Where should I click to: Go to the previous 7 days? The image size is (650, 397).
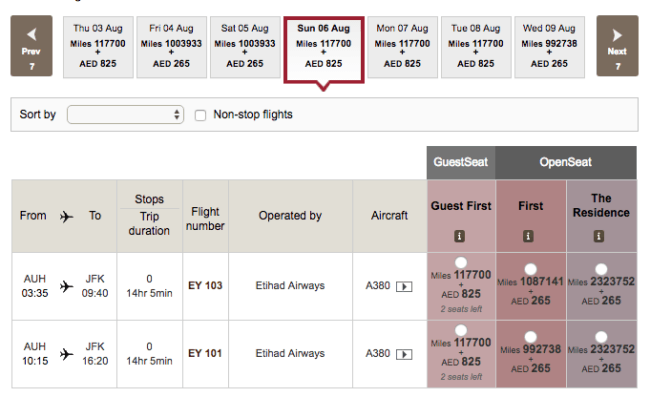[x=32, y=46]
